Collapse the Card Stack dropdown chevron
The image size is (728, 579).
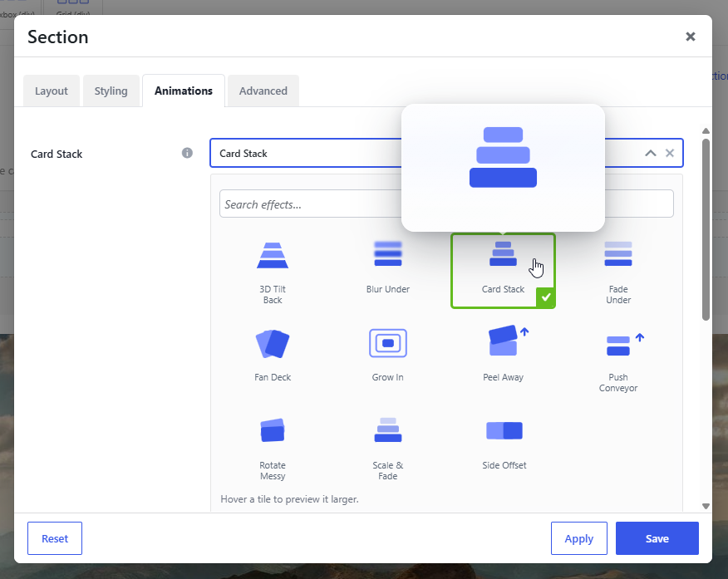[x=651, y=153]
